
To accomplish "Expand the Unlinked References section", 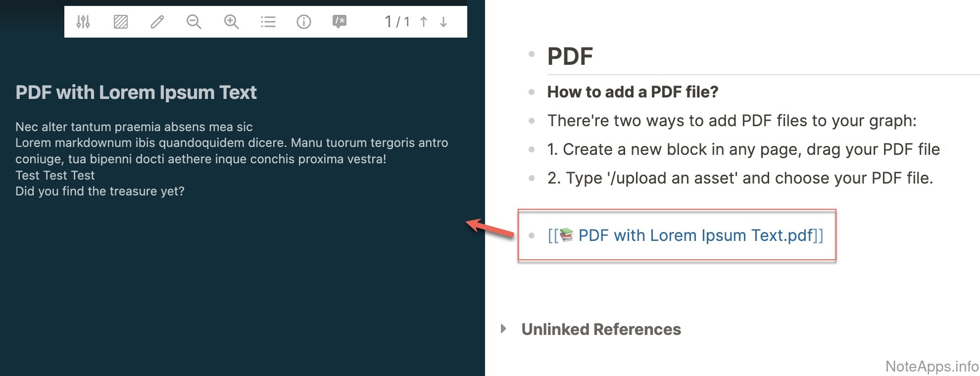I will 503,329.
